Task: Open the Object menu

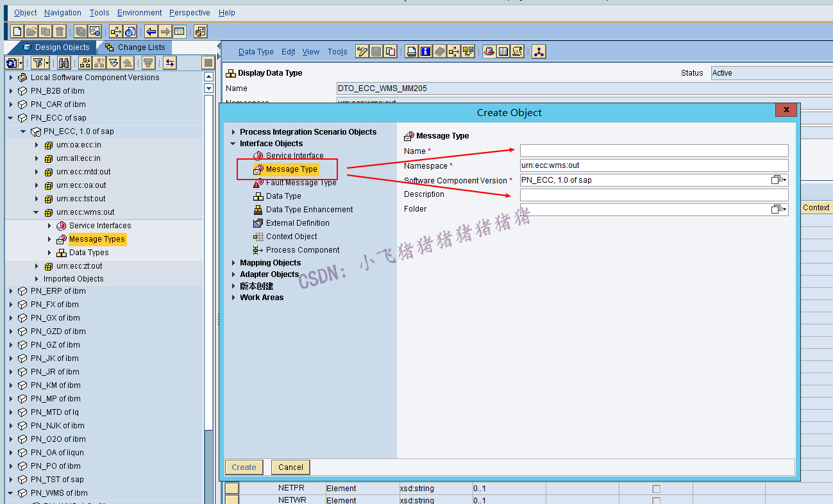Action: [x=26, y=13]
